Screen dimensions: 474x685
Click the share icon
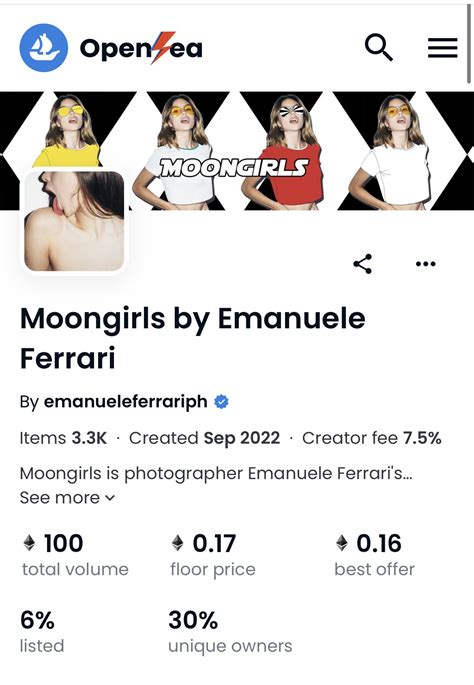pos(363,264)
